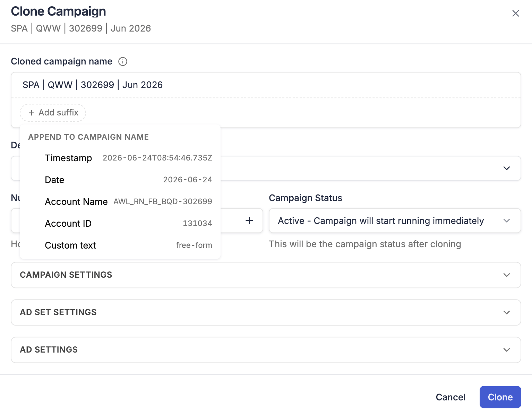Close the Clone Campaign dialog
The height and width of the screenshot is (416, 532).
515,14
